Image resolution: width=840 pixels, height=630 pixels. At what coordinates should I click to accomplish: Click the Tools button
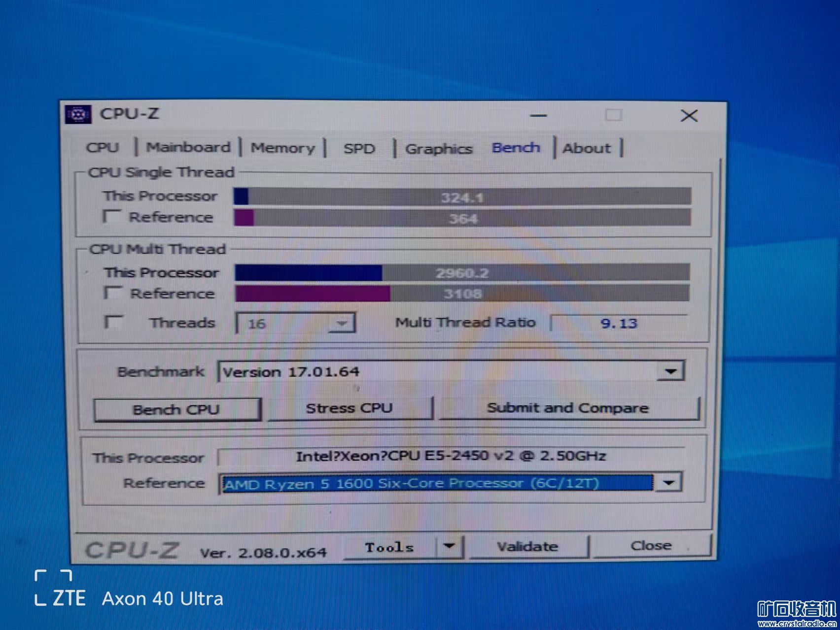tap(389, 547)
